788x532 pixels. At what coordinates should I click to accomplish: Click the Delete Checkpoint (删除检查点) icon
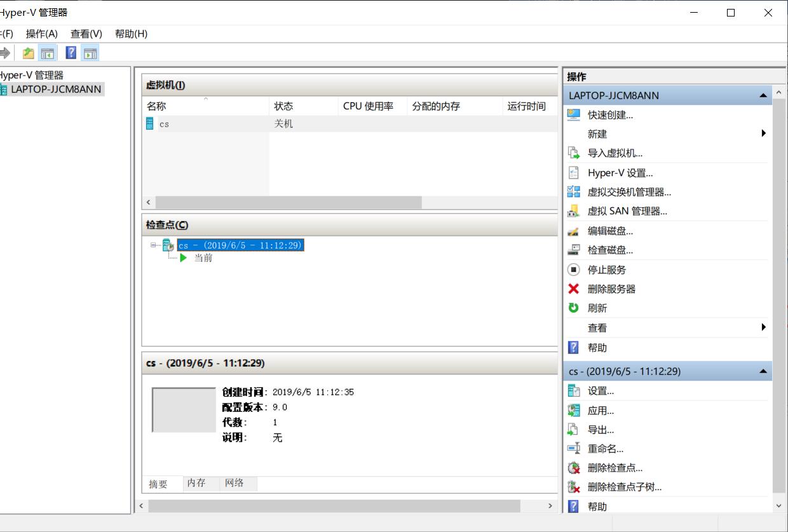[574, 468]
